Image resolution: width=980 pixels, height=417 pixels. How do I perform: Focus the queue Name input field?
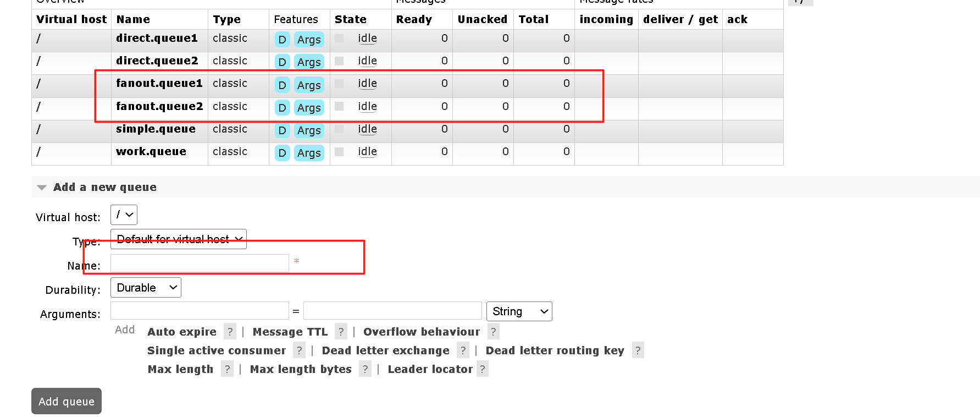click(200, 263)
